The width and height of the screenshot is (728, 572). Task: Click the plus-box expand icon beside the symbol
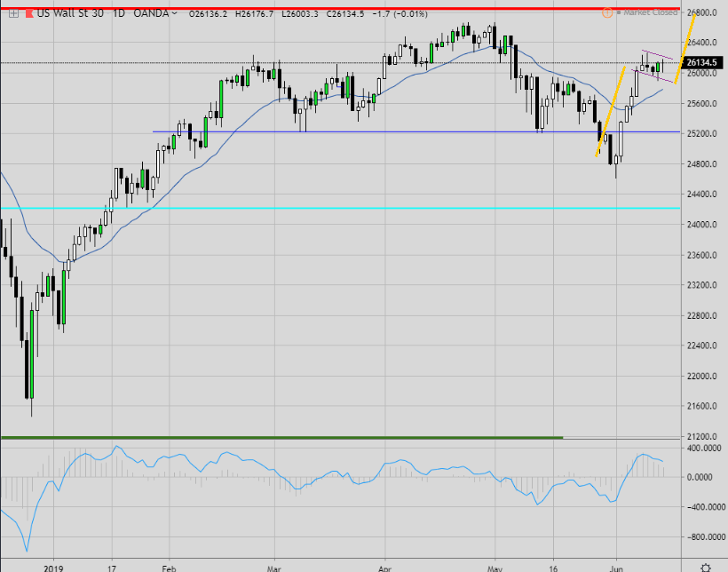(13, 13)
